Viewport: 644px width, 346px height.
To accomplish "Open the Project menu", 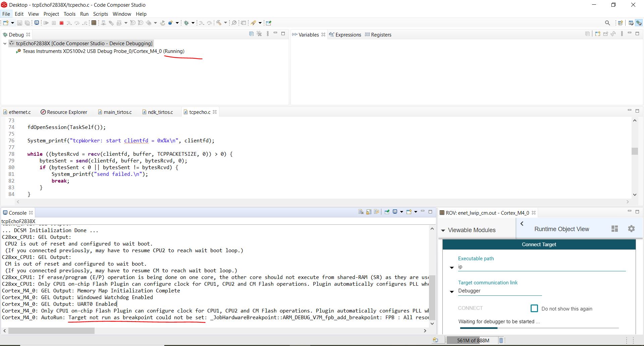I will [x=51, y=14].
